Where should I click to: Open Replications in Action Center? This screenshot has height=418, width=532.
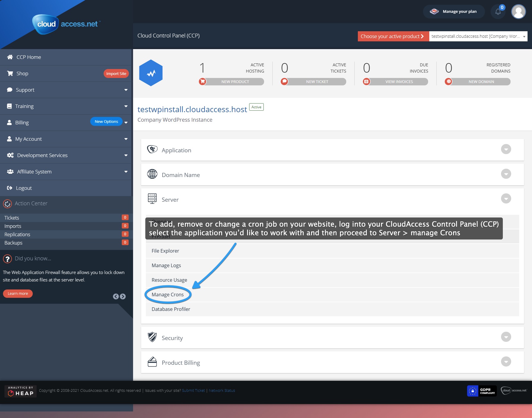pos(66,234)
